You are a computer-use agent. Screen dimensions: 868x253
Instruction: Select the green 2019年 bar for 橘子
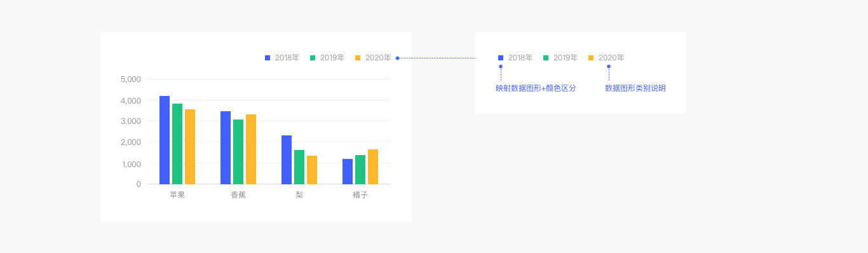click(360, 170)
